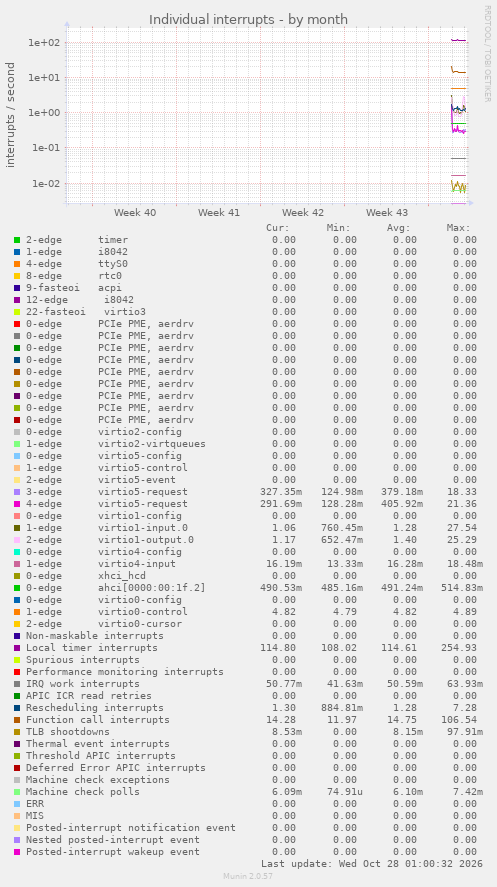The image size is (497, 887).
Task: Click the 'Threshold APIC interrupts' label
Action: (x=101, y=756)
